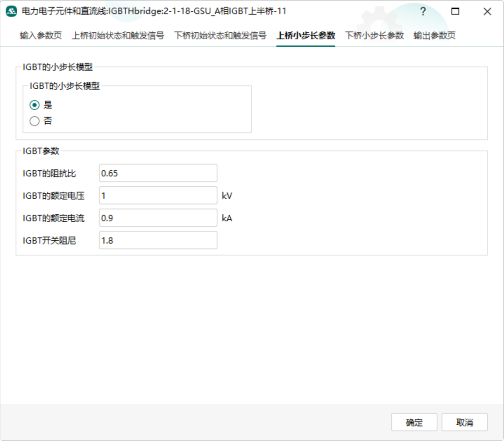Select 是 for IGBT的小步长模型

coord(35,105)
